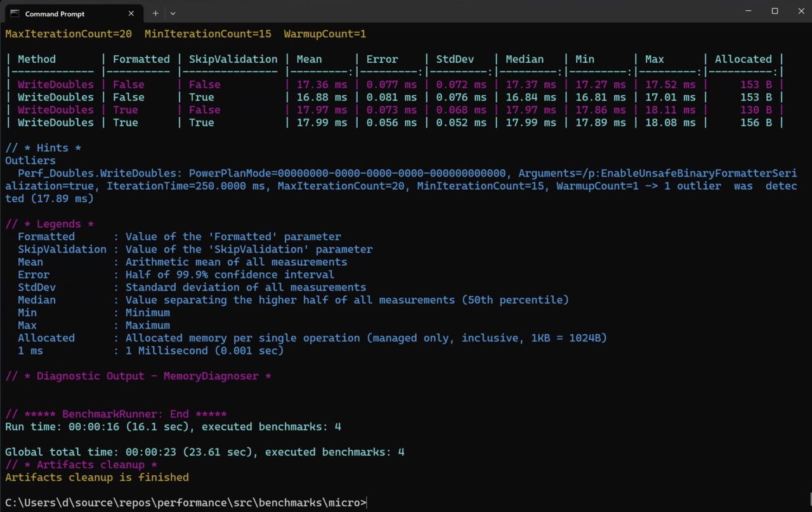Click the "// * Hints *" heading
This screenshot has height=512, width=812.
click(x=43, y=148)
